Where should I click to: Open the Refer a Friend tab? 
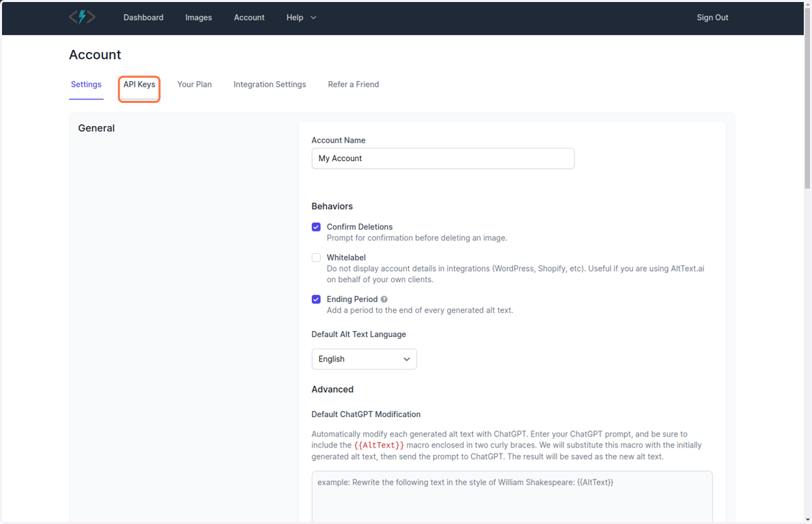353,85
